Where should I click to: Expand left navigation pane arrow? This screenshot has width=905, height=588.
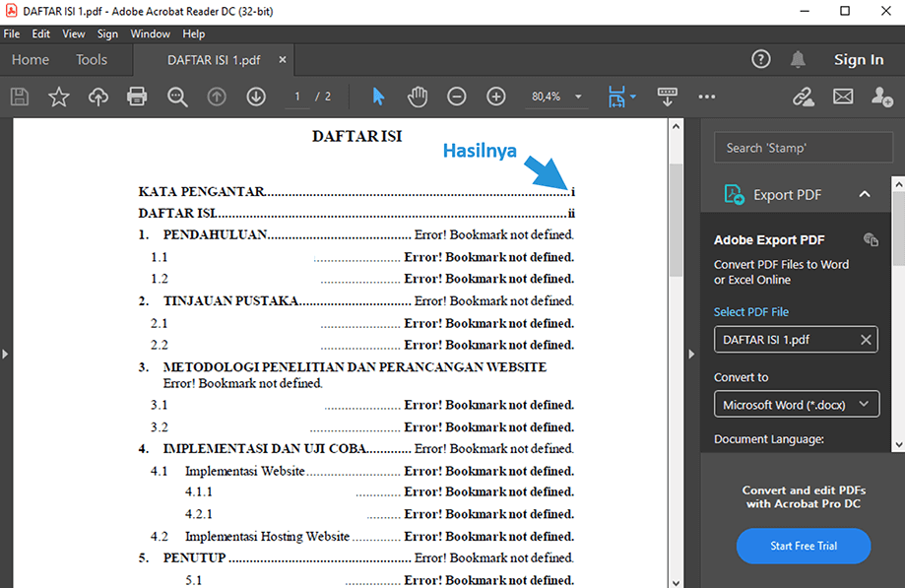(5, 354)
